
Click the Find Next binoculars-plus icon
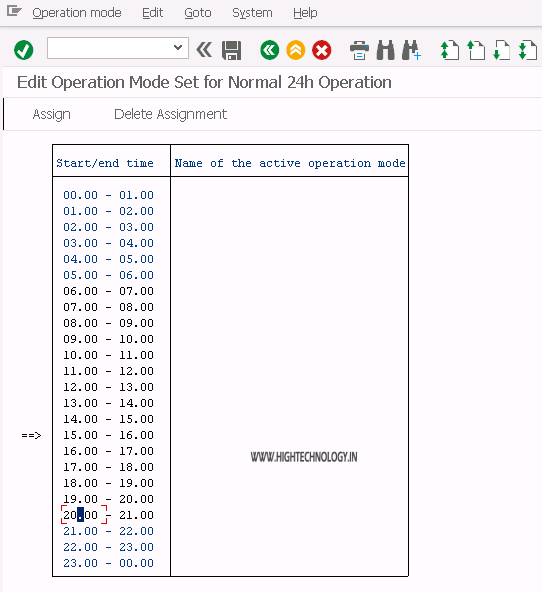pos(411,50)
